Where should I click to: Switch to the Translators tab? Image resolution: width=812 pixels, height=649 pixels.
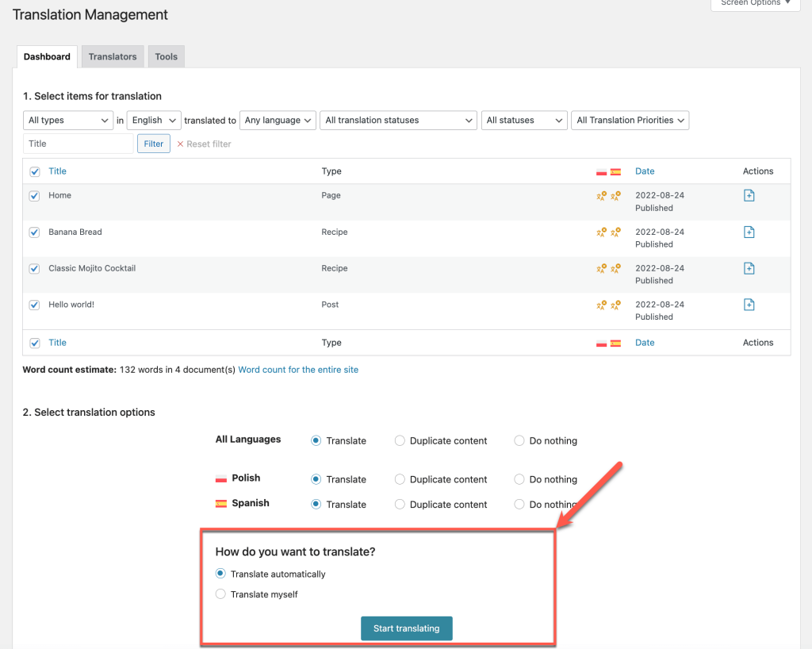(112, 56)
